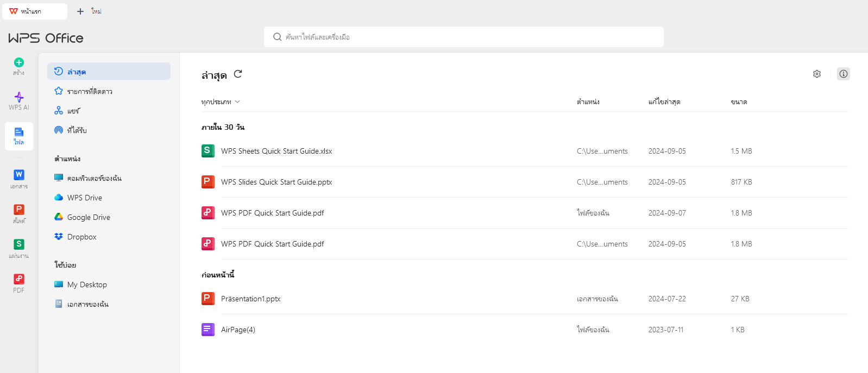Image resolution: width=868 pixels, height=373 pixels.
Task: Sort by ขนาด size column header
Action: click(x=739, y=102)
